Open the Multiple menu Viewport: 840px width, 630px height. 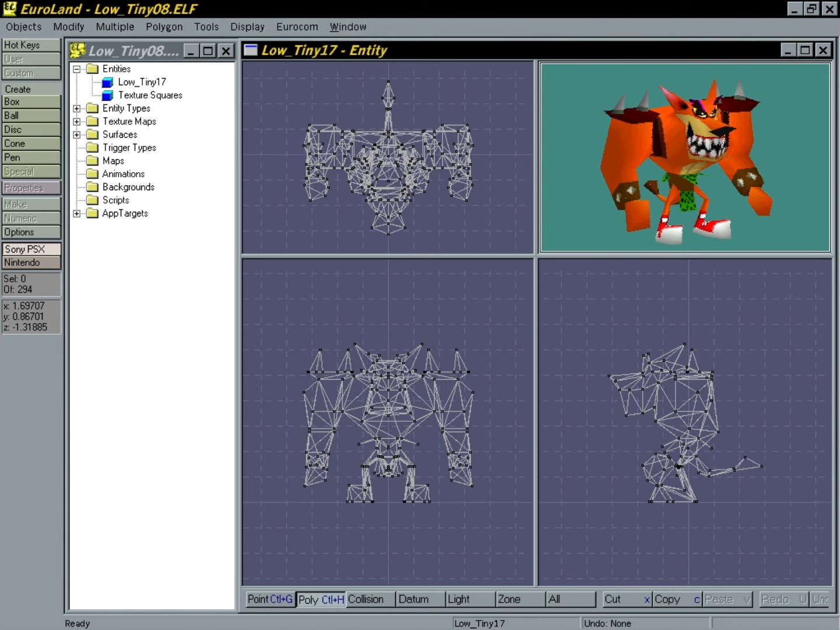pyautogui.click(x=115, y=27)
